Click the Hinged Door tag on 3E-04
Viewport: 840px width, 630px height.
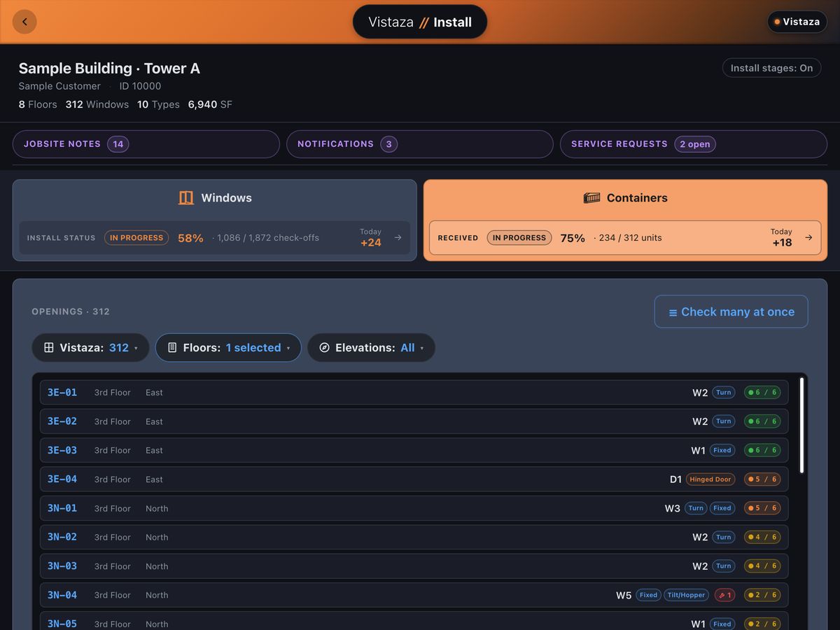[710, 479]
